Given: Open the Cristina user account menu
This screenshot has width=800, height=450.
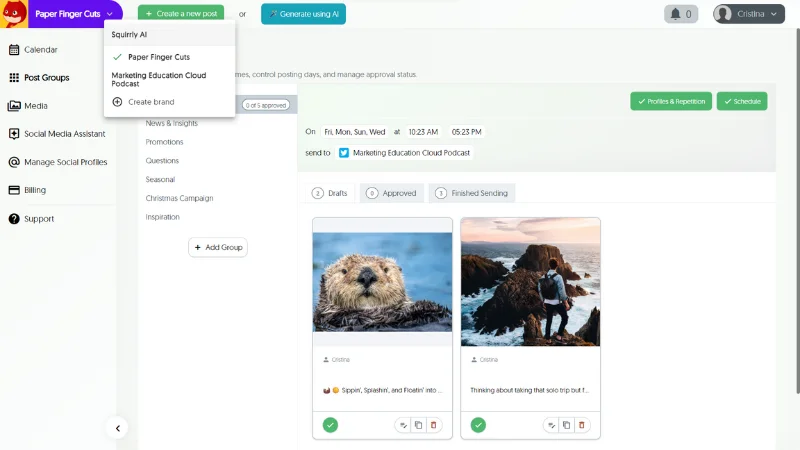Looking at the screenshot, I should tap(748, 14).
